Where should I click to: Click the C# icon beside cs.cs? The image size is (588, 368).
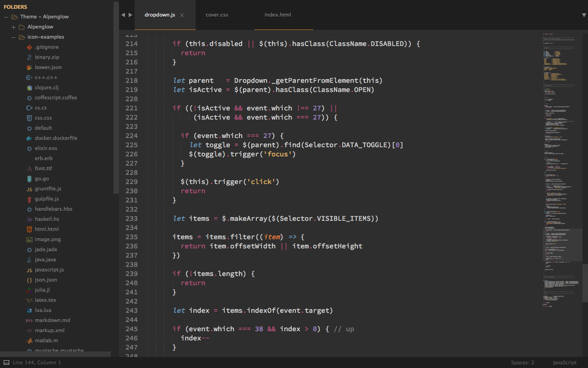pyautogui.click(x=29, y=108)
